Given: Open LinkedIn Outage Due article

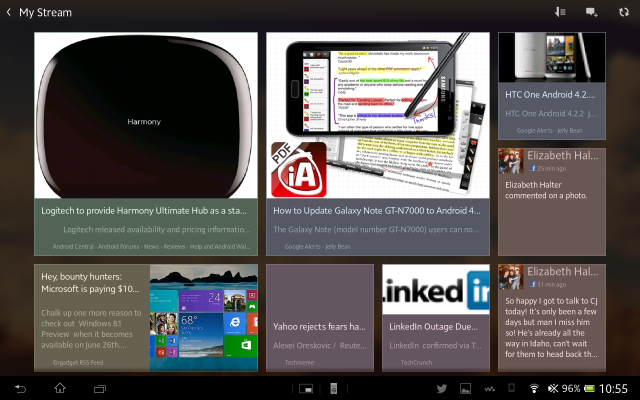Looking at the screenshot, I should (433, 327).
